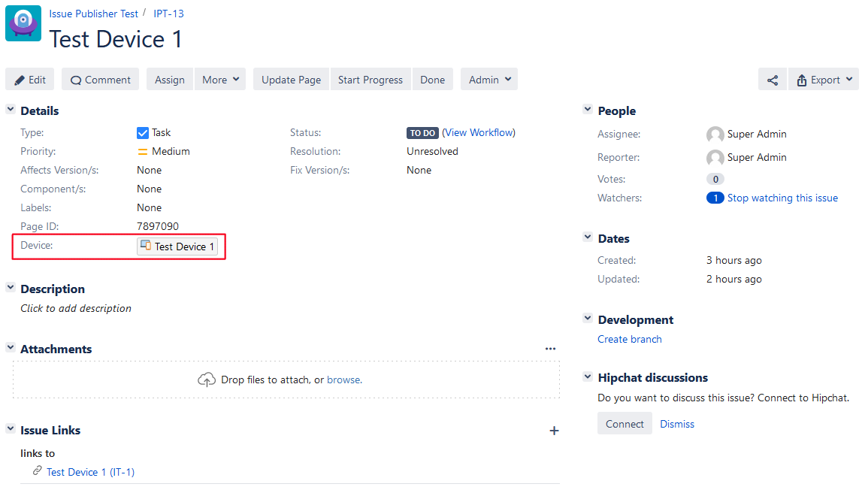Click the Assignee Super Admin avatar

715,135
